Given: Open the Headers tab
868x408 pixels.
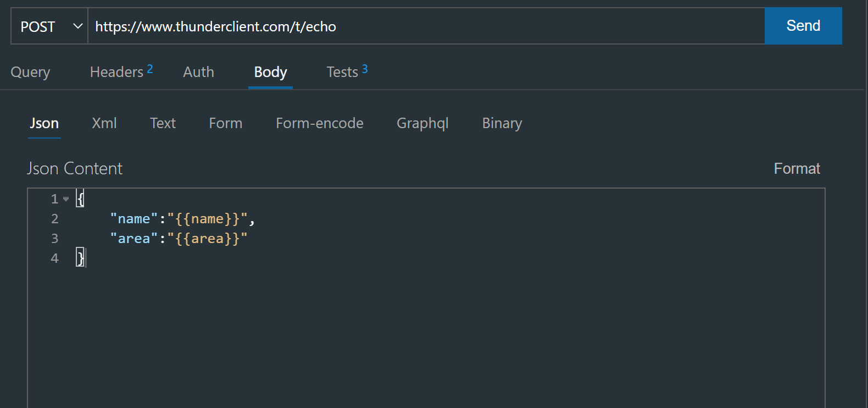Looking at the screenshot, I should point(121,72).
